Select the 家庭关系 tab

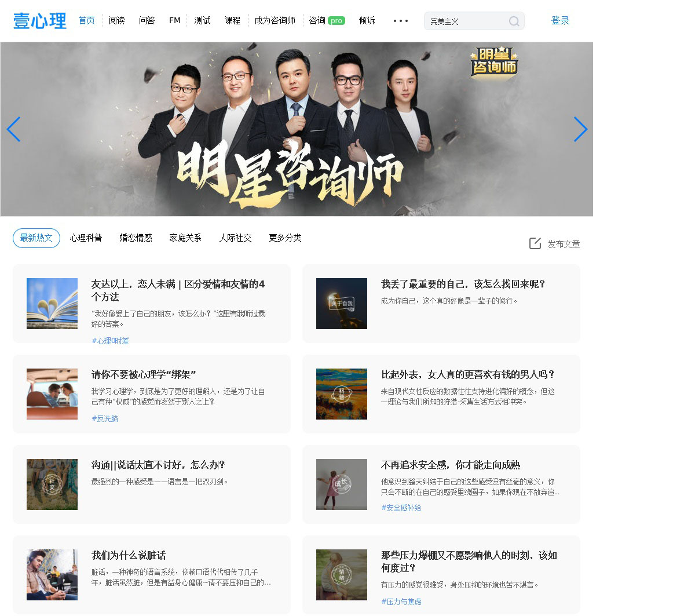coord(186,238)
